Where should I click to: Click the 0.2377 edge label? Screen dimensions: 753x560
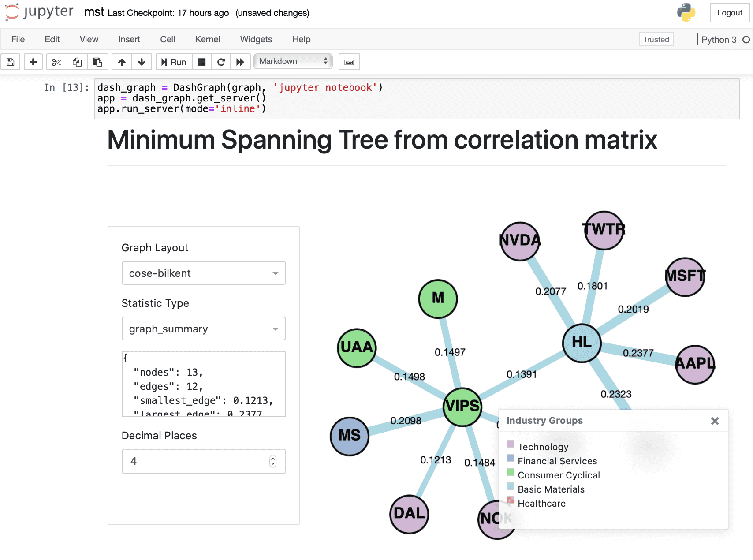click(x=638, y=353)
